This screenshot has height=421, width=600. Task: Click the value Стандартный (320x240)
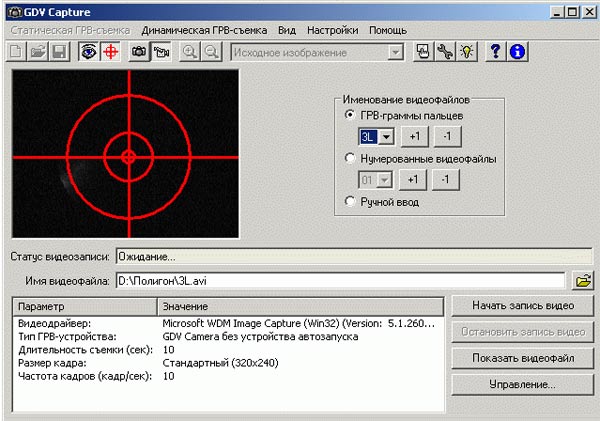220,363
